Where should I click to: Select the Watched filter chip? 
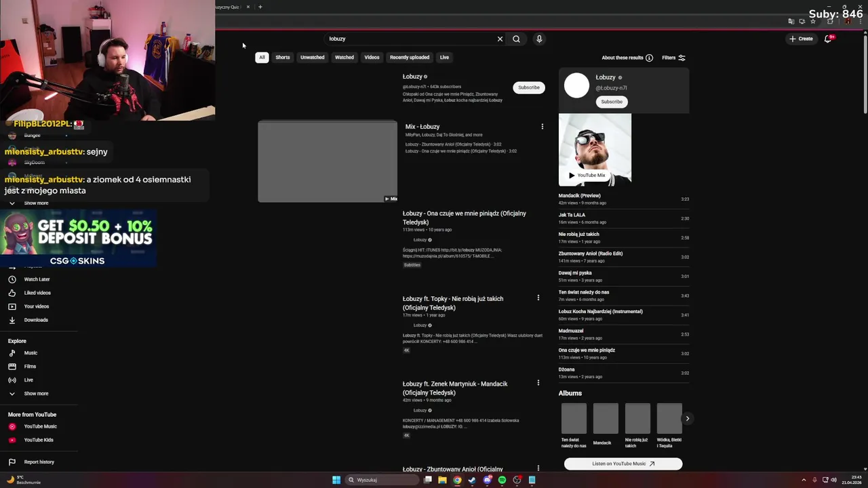(344, 57)
